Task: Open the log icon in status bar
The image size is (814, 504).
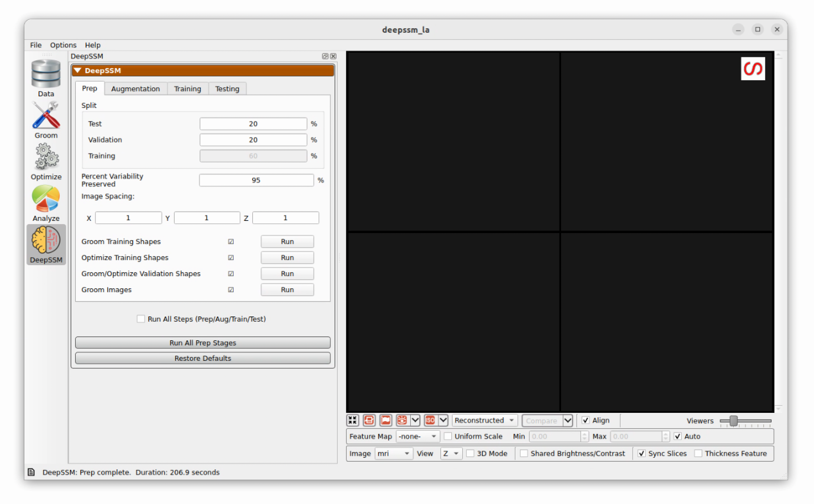Action: pos(31,472)
